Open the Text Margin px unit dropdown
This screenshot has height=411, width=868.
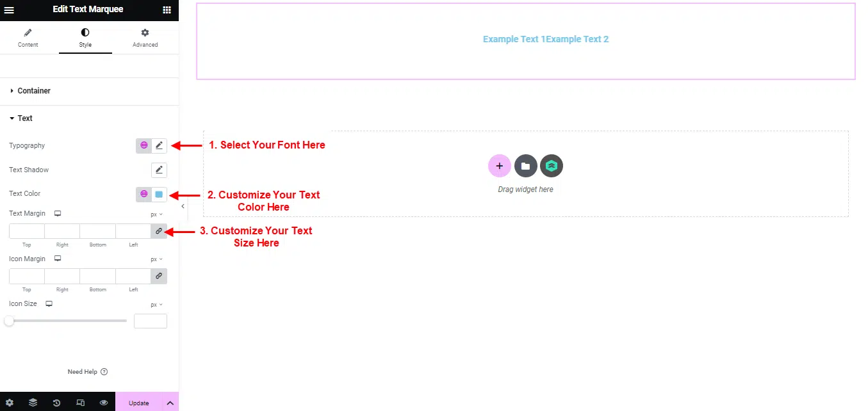157,214
